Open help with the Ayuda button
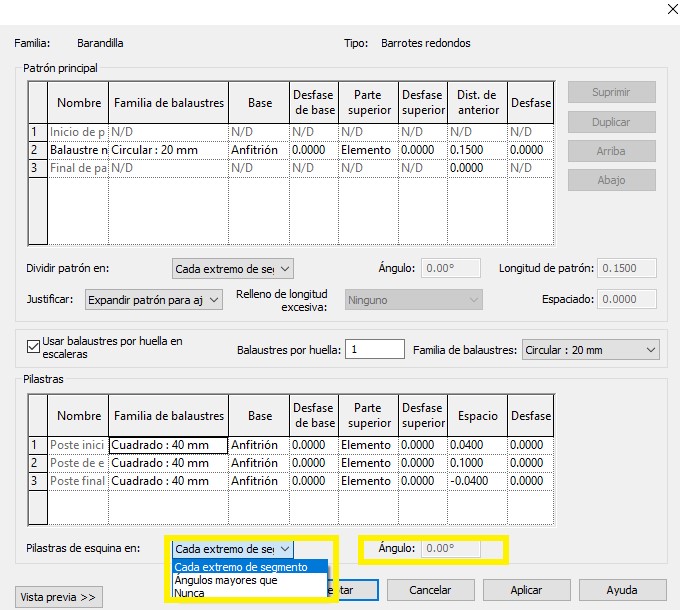The width and height of the screenshot is (680, 610). pos(621,590)
